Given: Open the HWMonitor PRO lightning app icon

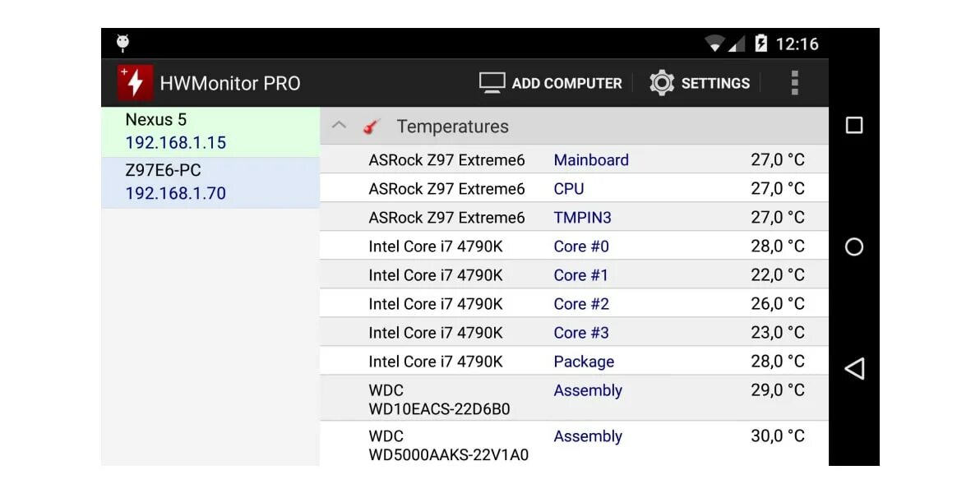Looking at the screenshot, I should coord(135,82).
